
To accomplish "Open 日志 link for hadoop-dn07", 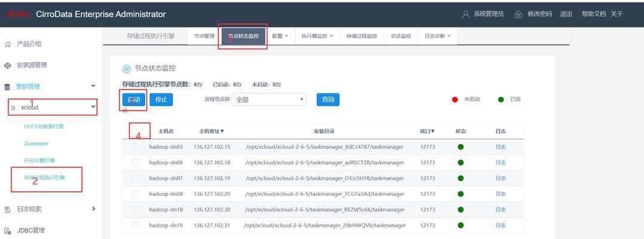I will 500,178.
